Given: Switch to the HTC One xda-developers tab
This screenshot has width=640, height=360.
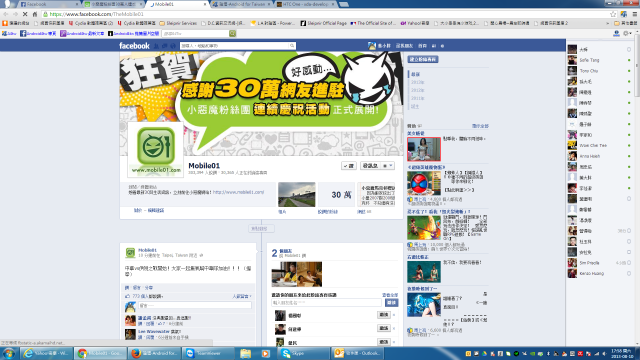Looking at the screenshot, I should (305, 4).
